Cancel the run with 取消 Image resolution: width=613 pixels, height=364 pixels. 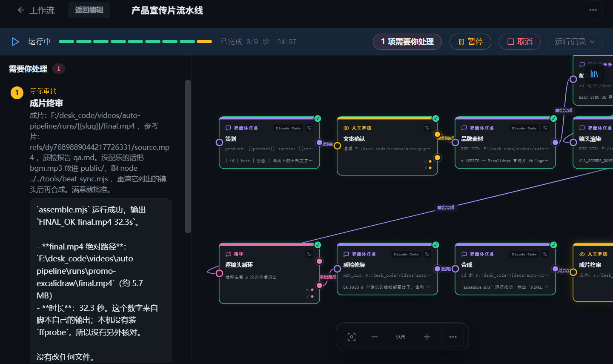pyautogui.click(x=520, y=42)
